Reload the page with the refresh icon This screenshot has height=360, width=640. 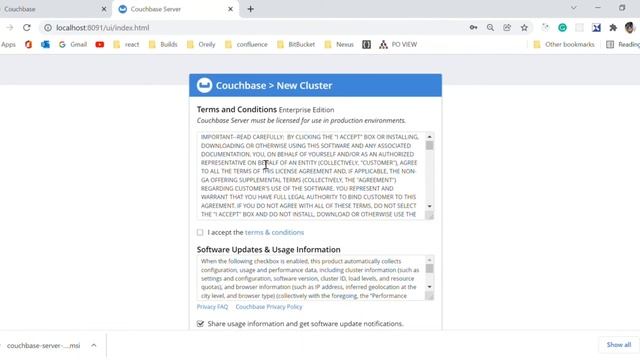click(27, 28)
